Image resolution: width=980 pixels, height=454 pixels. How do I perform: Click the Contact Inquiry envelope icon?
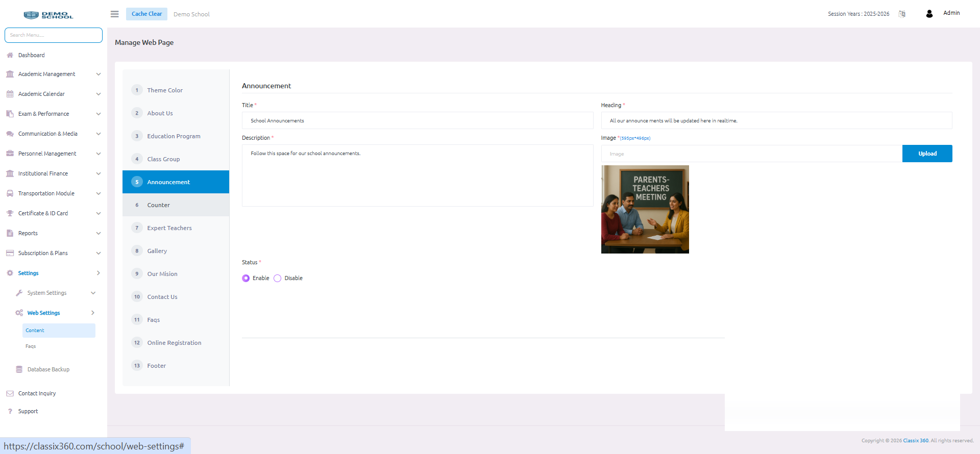[x=10, y=393]
